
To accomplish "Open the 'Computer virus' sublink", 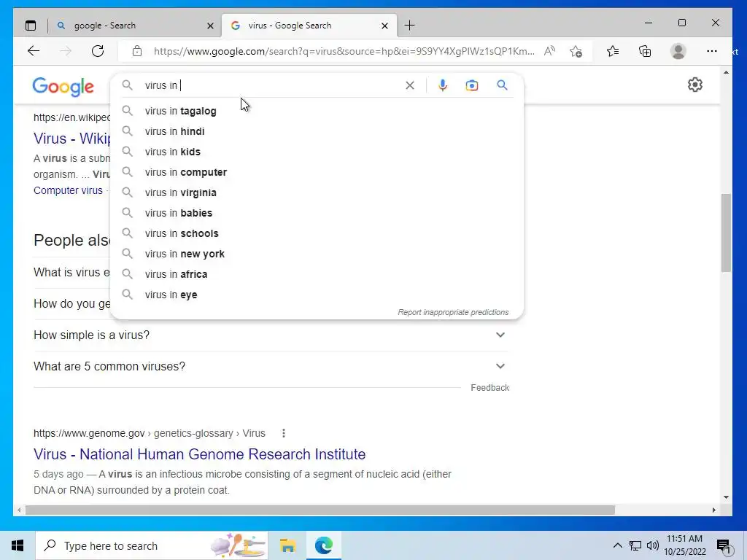I will tap(68, 190).
